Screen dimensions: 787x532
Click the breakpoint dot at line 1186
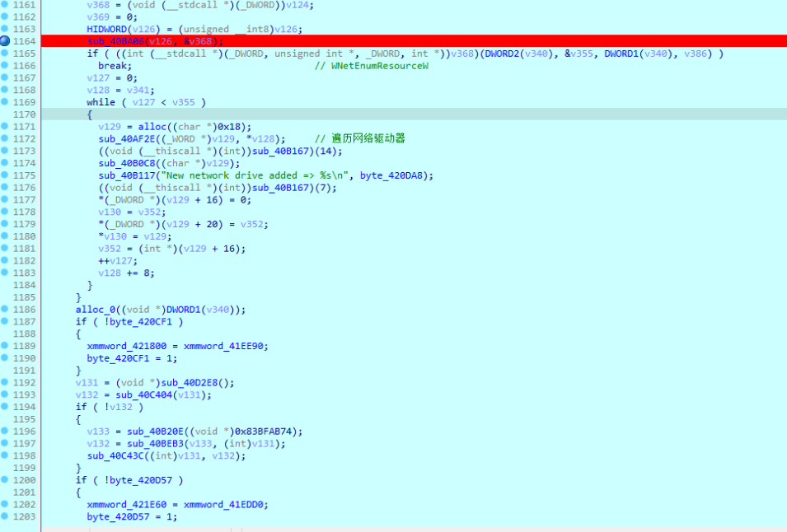pos(4,309)
